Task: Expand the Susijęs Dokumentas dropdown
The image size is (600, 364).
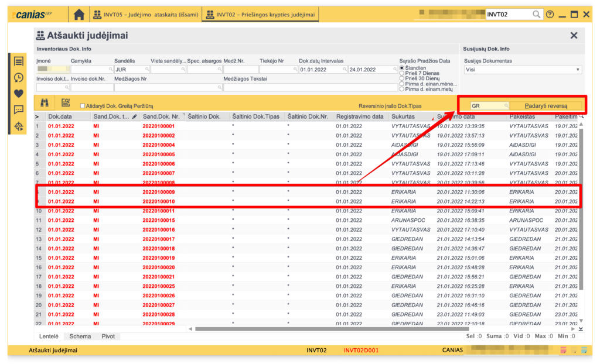Action: 578,70
